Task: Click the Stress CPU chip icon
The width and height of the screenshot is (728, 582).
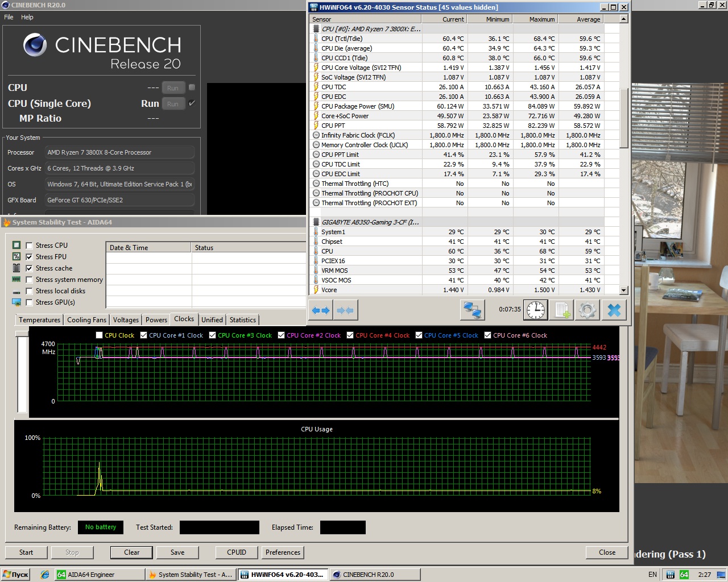Action: tap(16, 245)
